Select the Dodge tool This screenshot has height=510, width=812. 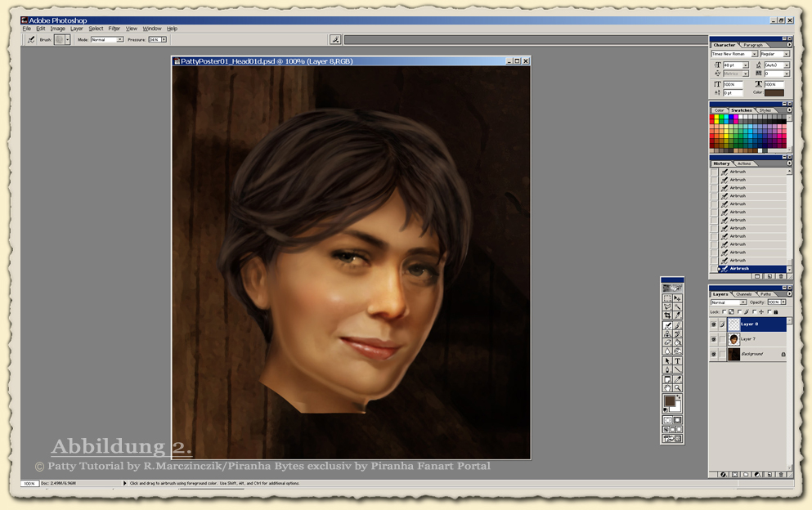tap(677, 351)
